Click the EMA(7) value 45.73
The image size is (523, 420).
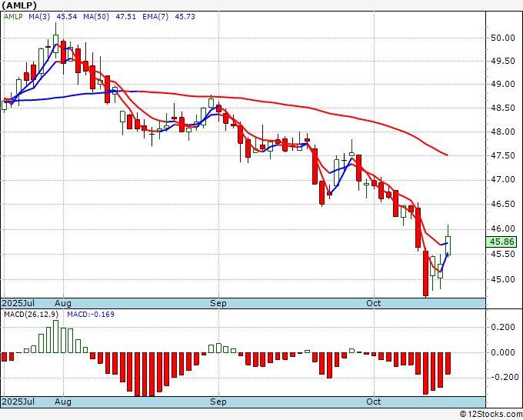[185, 17]
